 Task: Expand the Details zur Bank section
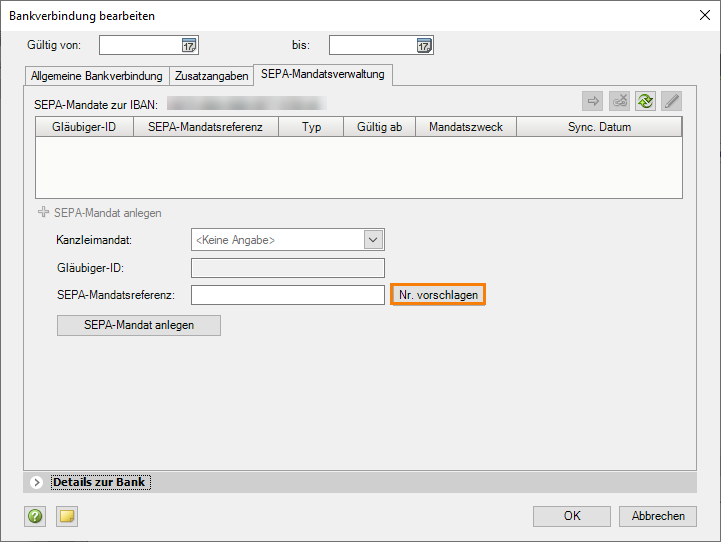[x=37, y=482]
